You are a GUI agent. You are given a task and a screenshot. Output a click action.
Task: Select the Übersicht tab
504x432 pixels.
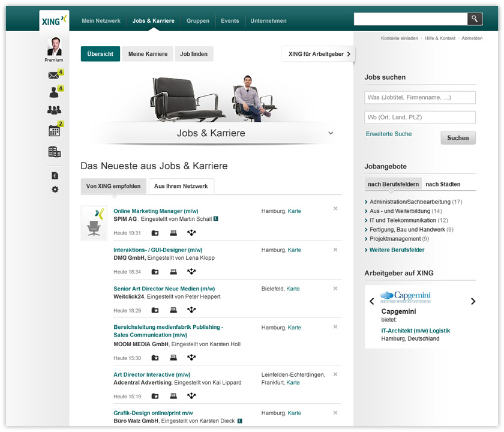pyautogui.click(x=100, y=54)
